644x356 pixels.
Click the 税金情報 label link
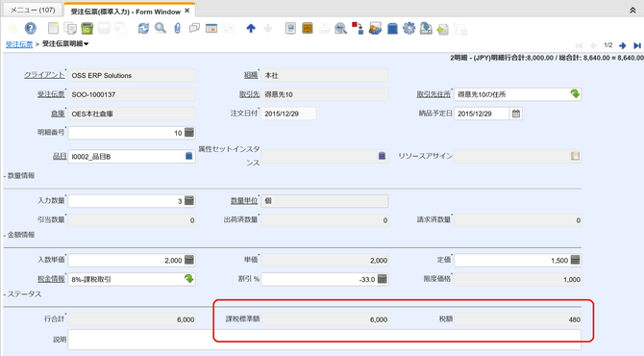[x=51, y=279]
